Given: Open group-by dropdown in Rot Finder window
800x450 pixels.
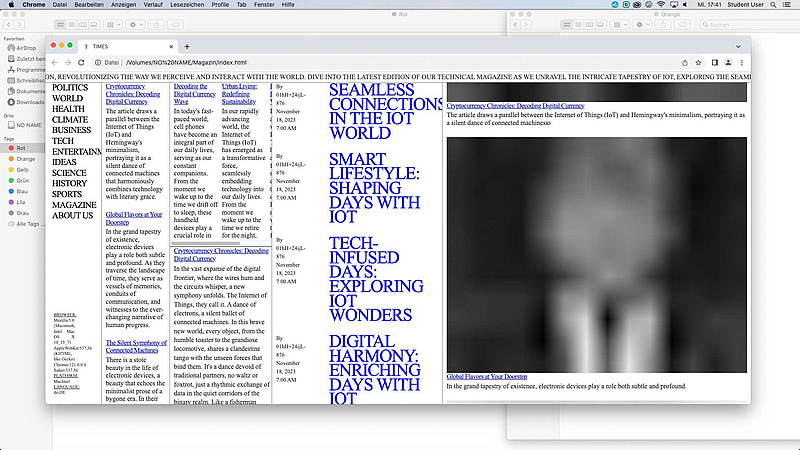Looking at the screenshot, I should pyautogui.click(x=112, y=24).
